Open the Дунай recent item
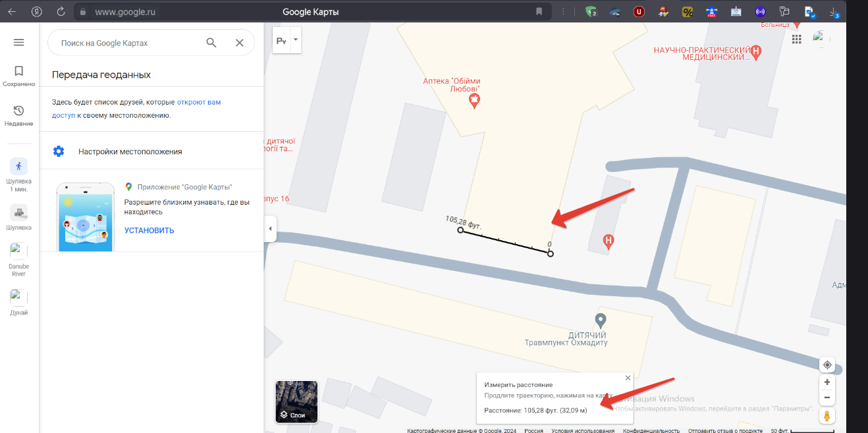The image size is (868, 433). [19, 303]
